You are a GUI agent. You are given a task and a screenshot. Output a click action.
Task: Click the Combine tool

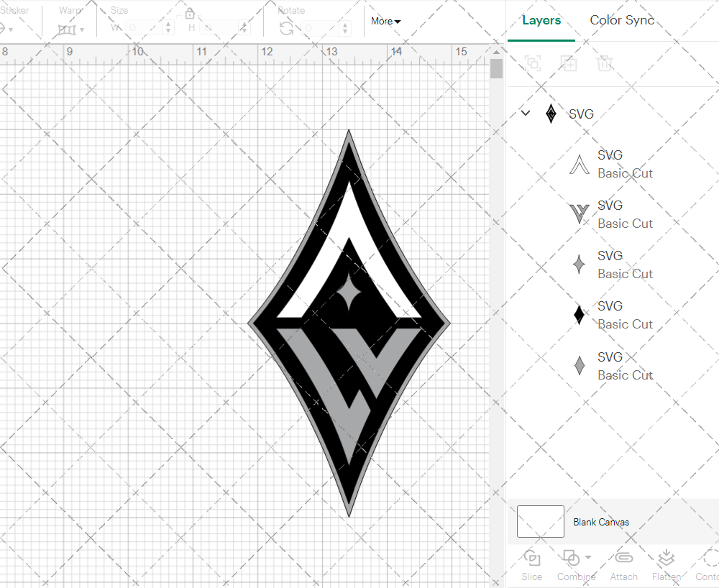click(x=577, y=566)
